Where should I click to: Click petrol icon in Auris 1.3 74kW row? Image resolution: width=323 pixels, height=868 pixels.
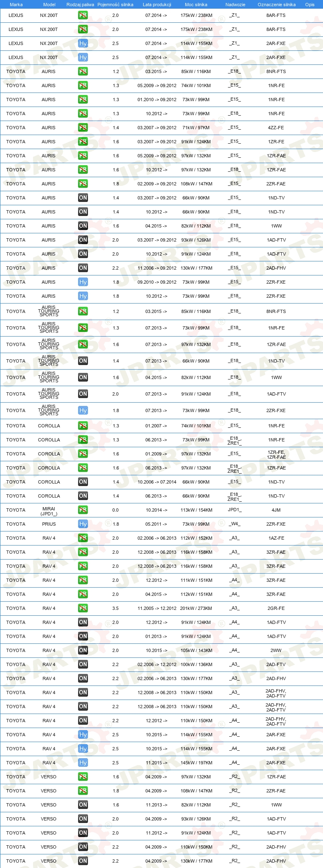83,85
